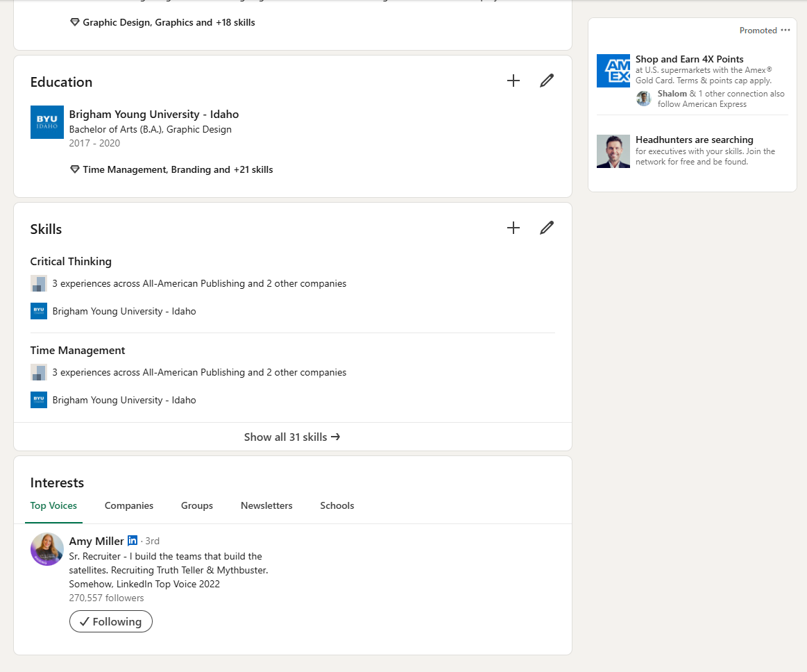Toggle the Following button for Amy Miller
Screen dimensions: 807x672
tap(110, 621)
